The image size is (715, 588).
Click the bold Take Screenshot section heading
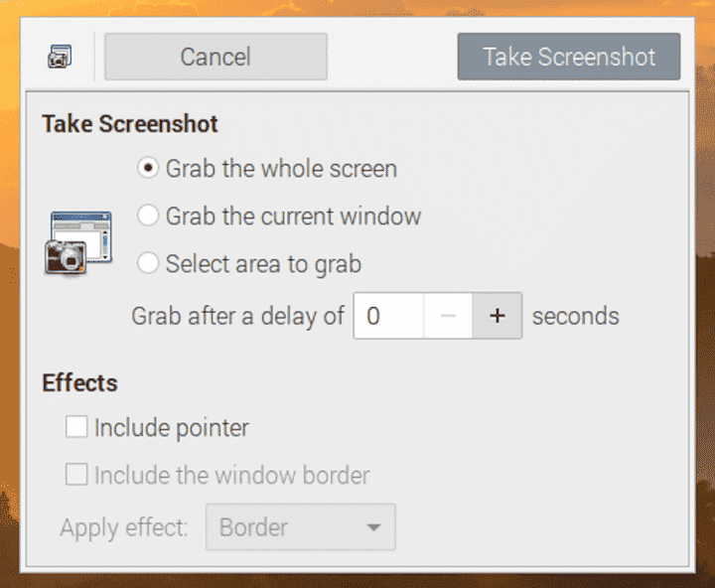pyautogui.click(x=130, y=124)
